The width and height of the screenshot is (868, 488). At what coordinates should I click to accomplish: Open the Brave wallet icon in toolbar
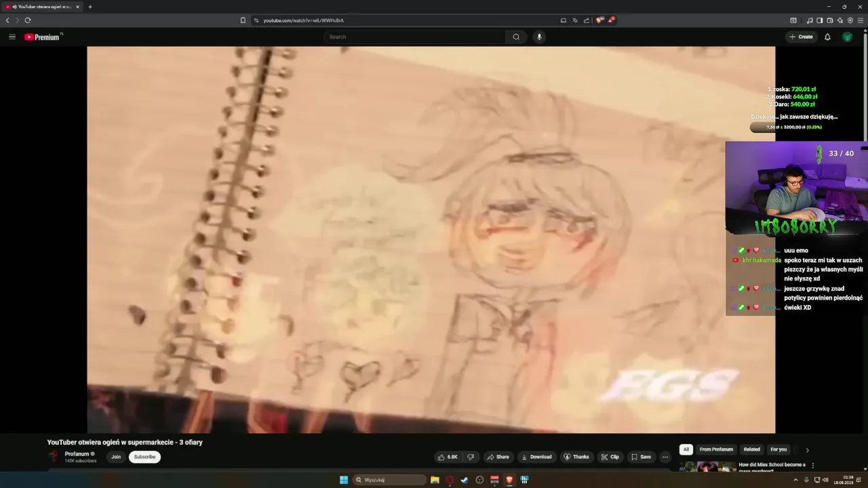coord(830,20)
